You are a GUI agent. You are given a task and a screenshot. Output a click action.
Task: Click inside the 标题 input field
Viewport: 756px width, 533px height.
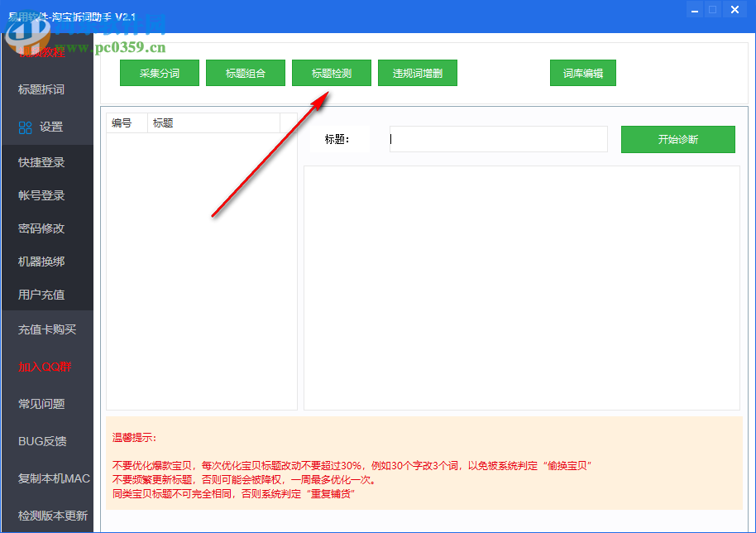(497, 139)
